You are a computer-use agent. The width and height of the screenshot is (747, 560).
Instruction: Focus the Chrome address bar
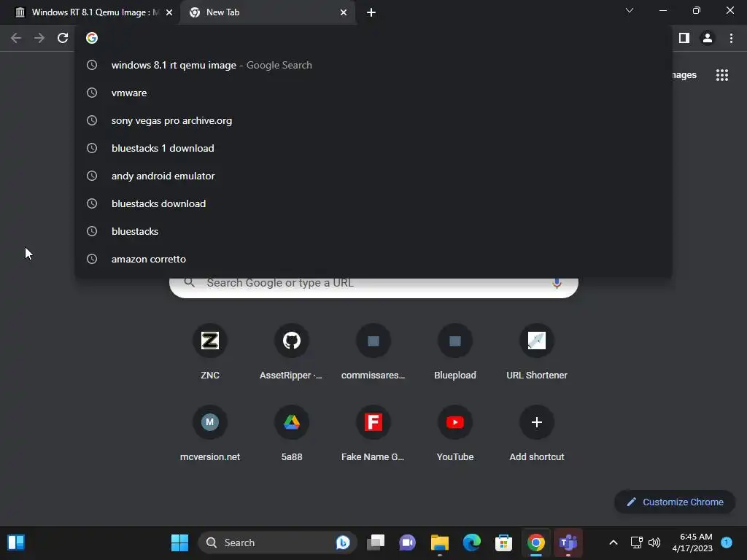pos(373,38)
